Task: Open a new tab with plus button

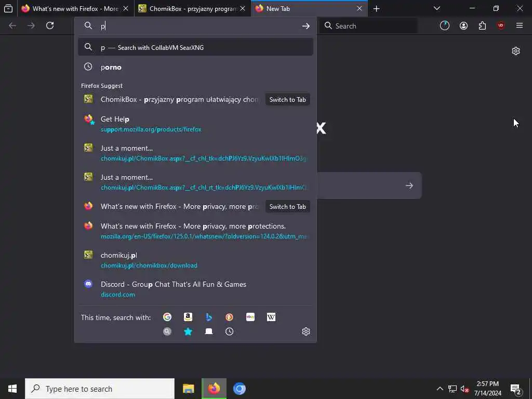Action: (x=376, y=8)
